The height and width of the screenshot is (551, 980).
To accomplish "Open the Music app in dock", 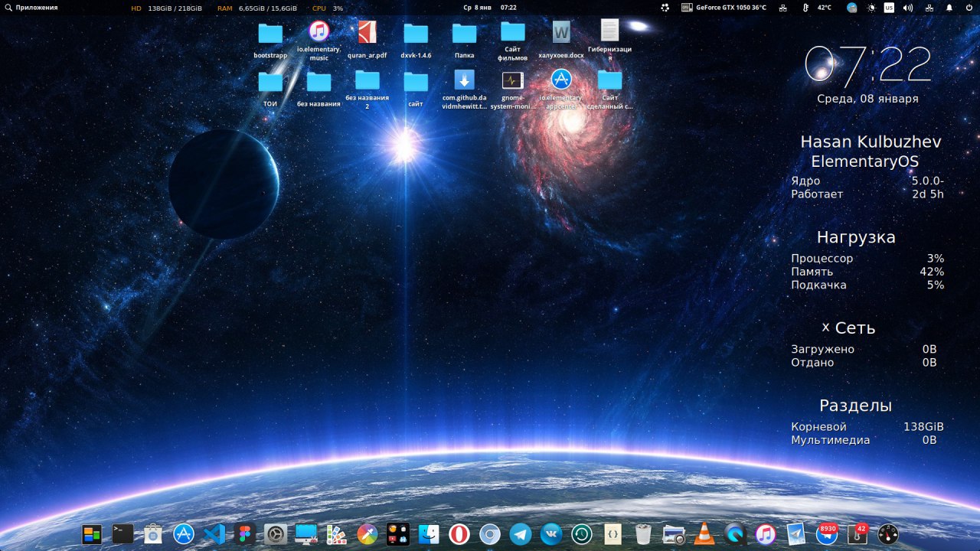I will point(766,533).
